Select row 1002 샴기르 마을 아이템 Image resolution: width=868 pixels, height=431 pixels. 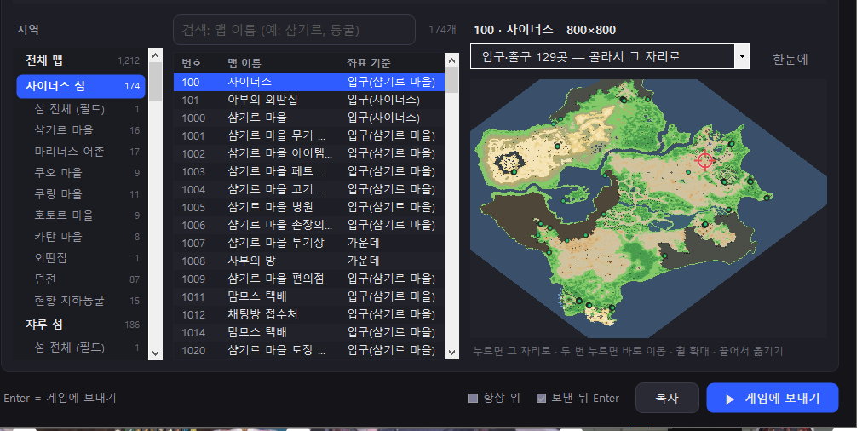309,153
